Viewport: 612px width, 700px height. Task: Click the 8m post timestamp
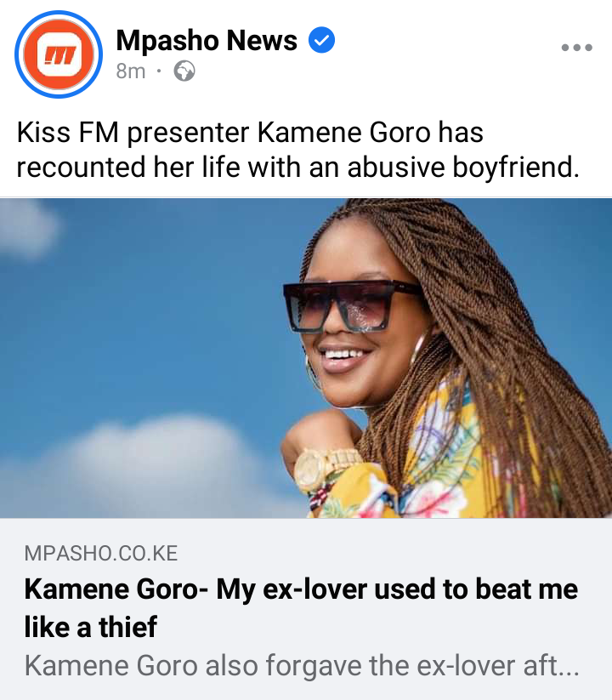[x=131, y=71]
